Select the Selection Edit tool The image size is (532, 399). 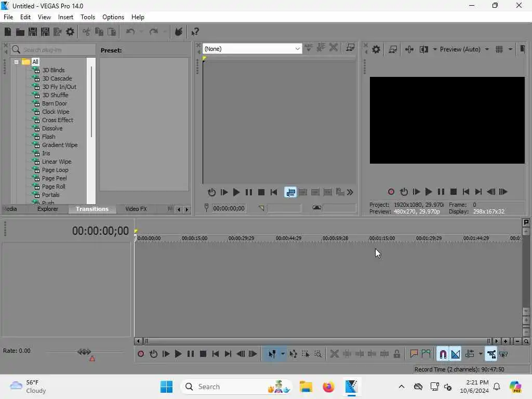tap(305, 354)
